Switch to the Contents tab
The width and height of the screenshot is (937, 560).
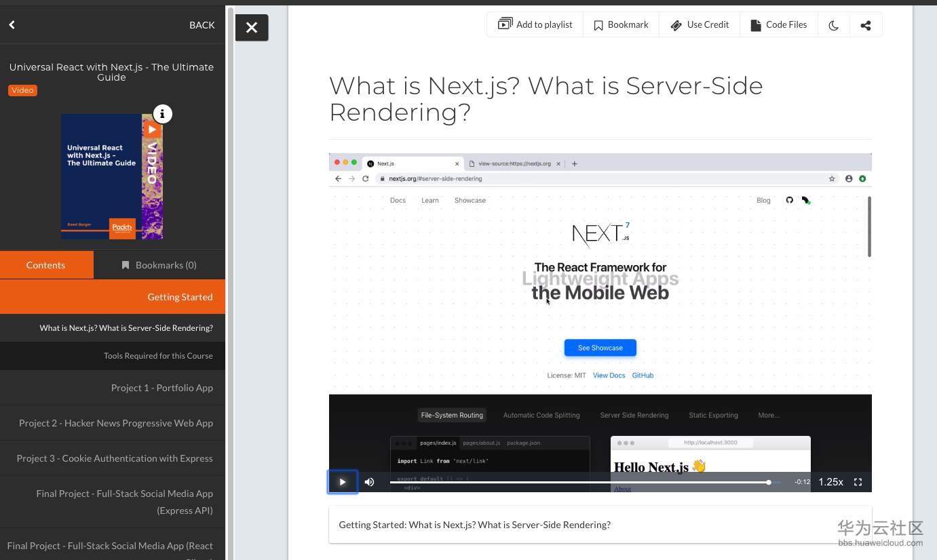(46, 265)
